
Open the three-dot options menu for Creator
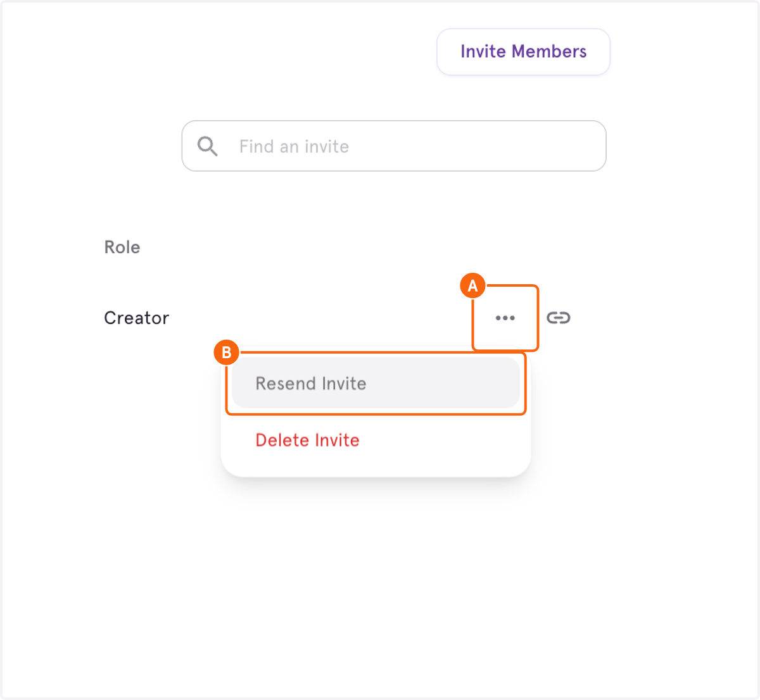tap(505, 318)
